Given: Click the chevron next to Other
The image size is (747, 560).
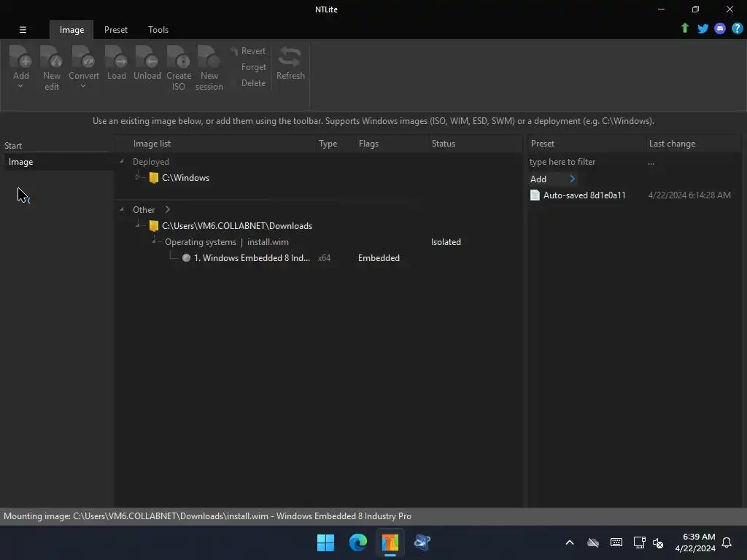Looking at the screenshot, I should click(167, 209).
